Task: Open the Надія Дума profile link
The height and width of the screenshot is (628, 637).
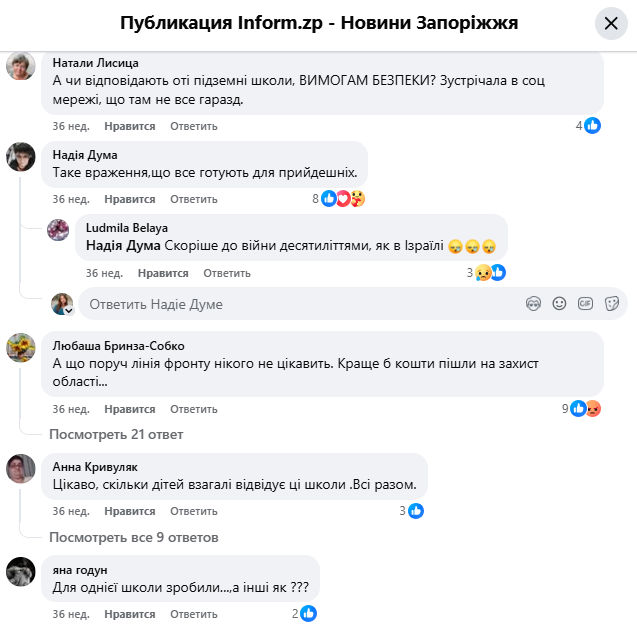Action: point(85,155)
